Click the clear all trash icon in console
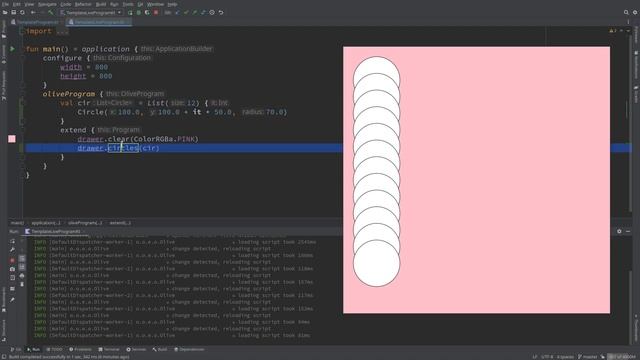Screen dimensions: 640x360 [x=22, y=284]
